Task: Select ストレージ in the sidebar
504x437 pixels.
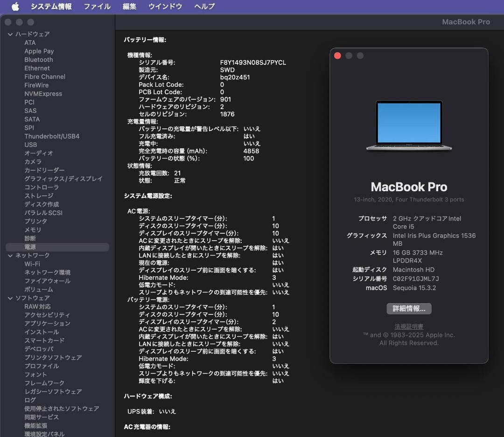Action: point(38,196)
